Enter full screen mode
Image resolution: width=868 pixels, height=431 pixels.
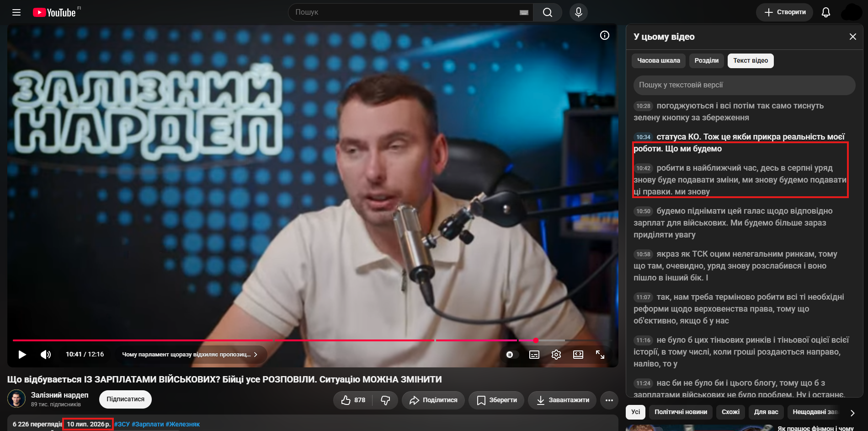pos(600,355)
